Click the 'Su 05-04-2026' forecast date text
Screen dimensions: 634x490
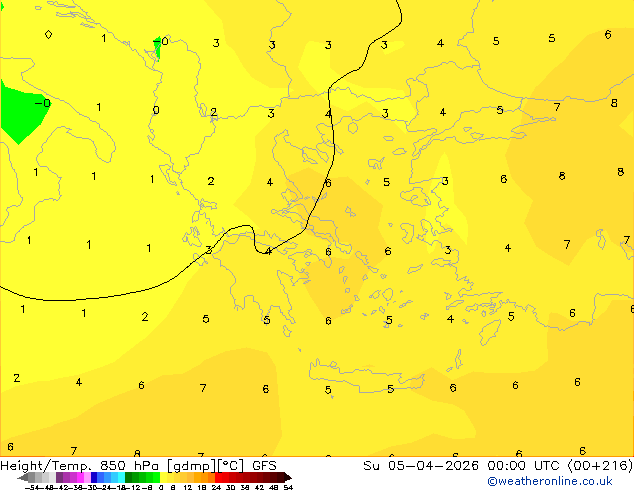[421, 466]
